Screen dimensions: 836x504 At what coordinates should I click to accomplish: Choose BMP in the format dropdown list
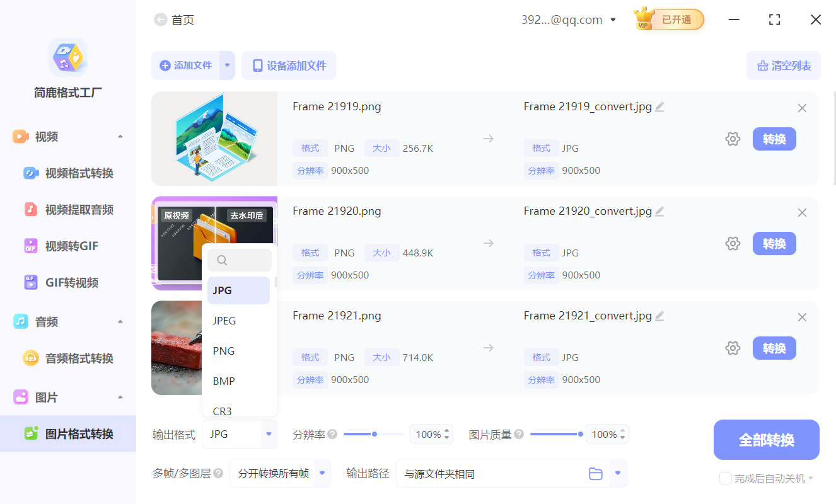coord(223,381)
